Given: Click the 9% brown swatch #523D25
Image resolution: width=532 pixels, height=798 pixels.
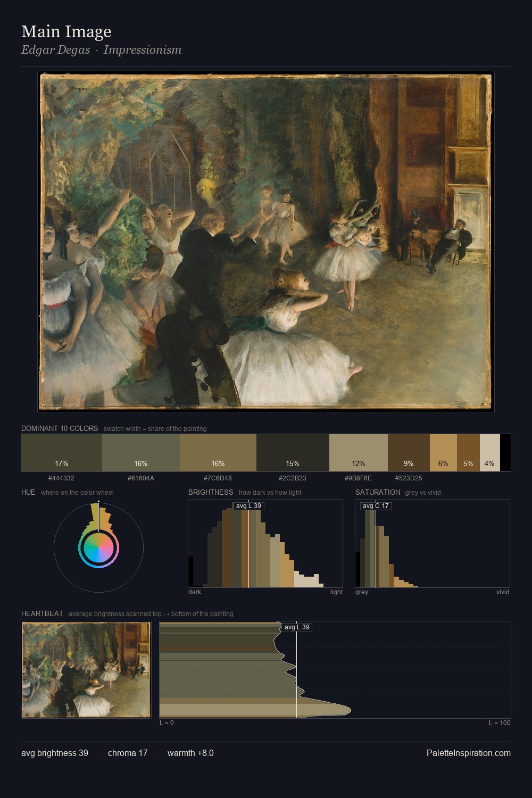Looking at the screenshot, I should (x=409, y=453).
